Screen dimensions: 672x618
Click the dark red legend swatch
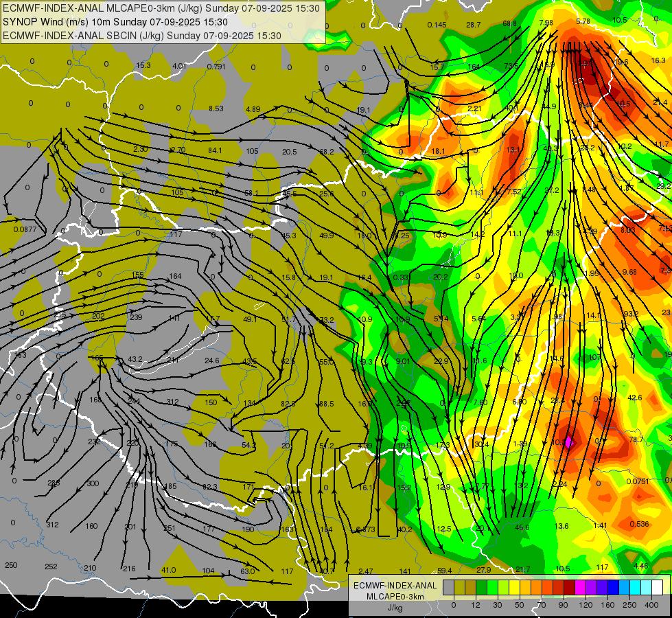(x=570, y=587)
